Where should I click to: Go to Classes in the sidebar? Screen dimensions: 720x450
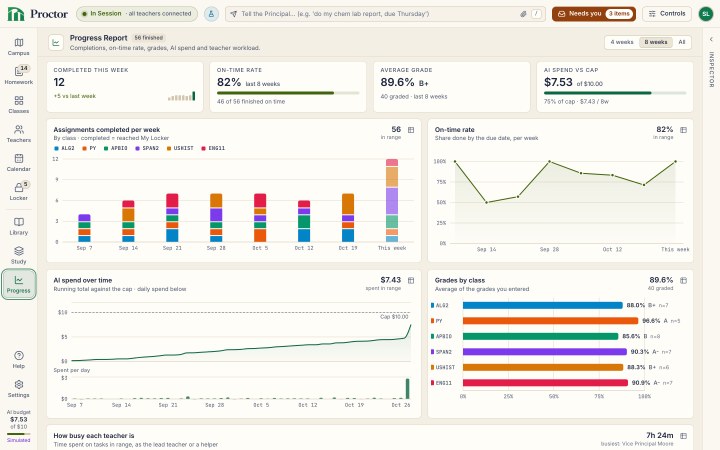point(18,105)
